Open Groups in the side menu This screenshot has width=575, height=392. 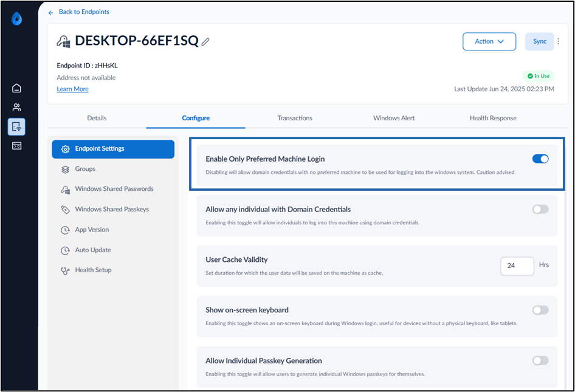113,169
